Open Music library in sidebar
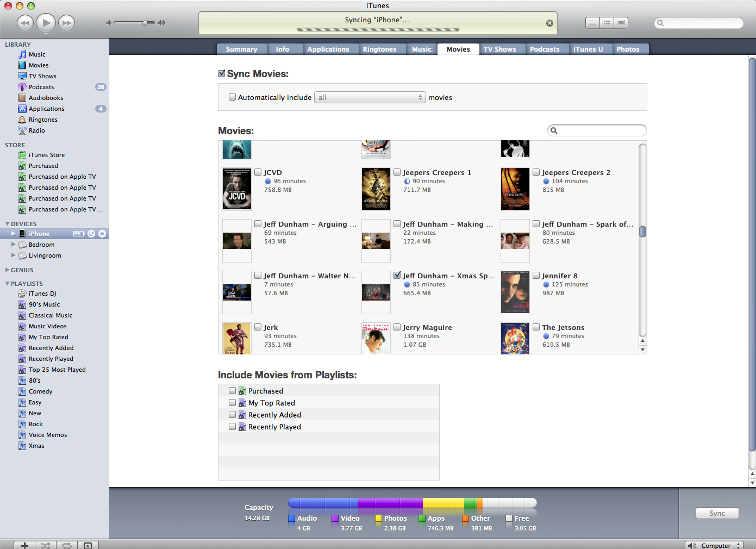756x549 pixels. (37, 54)
